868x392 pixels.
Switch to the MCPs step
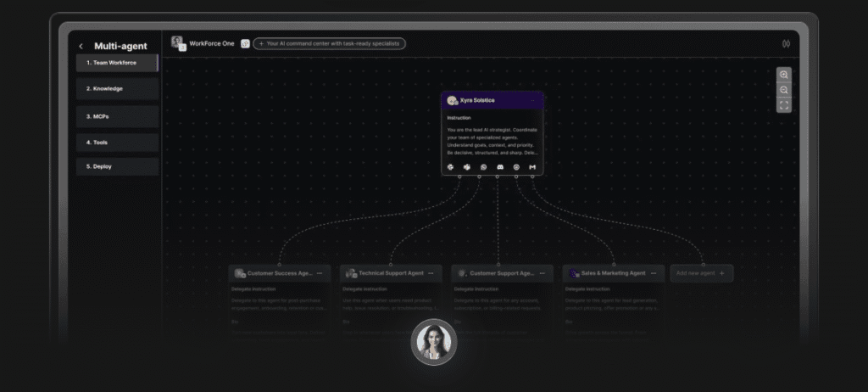(x=116, y=115)
